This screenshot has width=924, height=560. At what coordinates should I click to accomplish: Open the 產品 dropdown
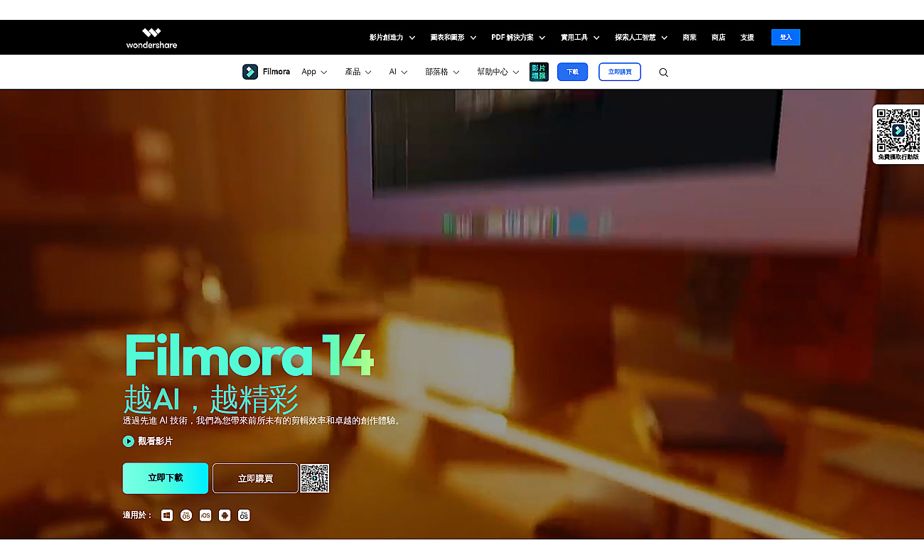pyautogui.click(x=358, y=72)
